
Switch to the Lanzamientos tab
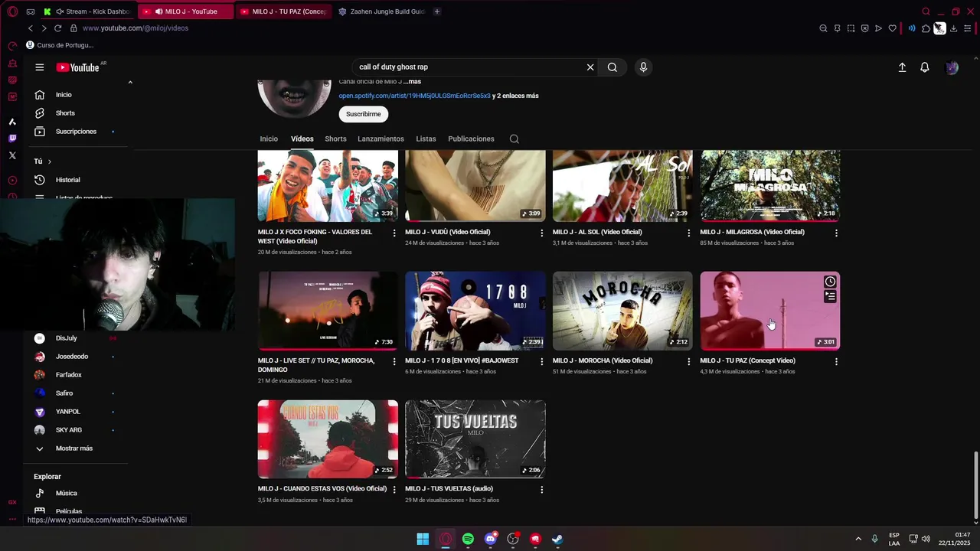tap(381, 139)
